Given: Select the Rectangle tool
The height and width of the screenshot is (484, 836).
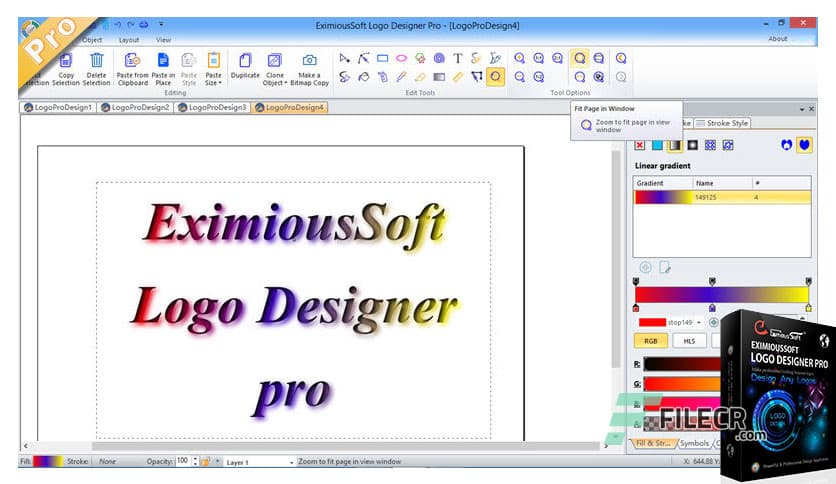Looking at the screenshot, I should click(x=382, y=58).
